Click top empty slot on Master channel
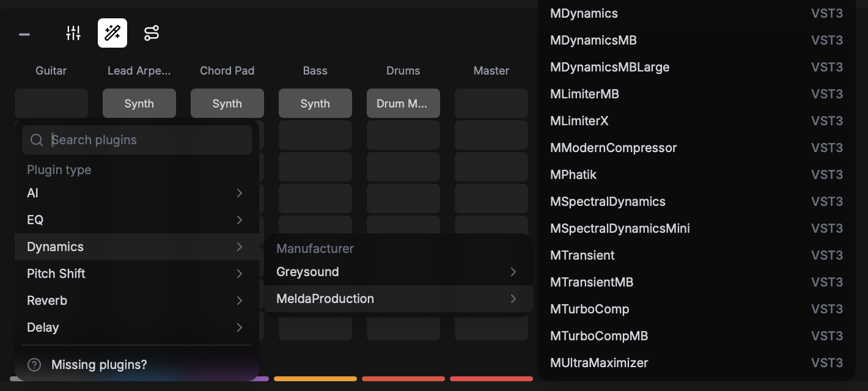The width and height of the screenshot is (868, 391). (491, 103)
